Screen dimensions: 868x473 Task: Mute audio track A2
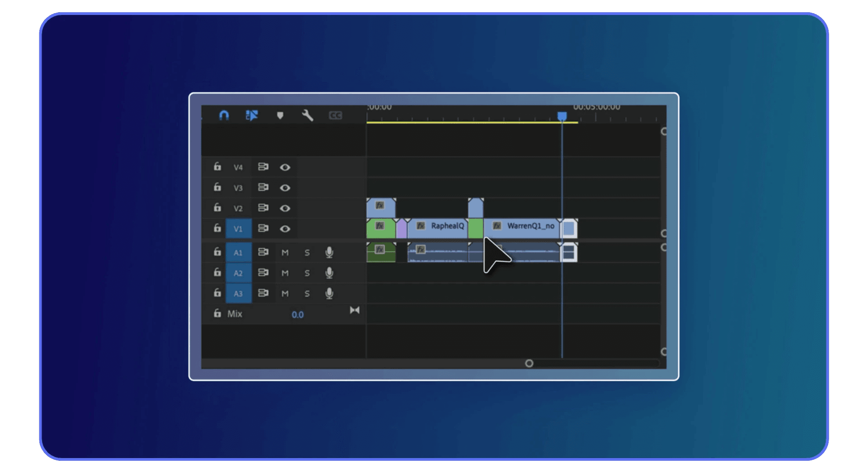tap(285, 273)
